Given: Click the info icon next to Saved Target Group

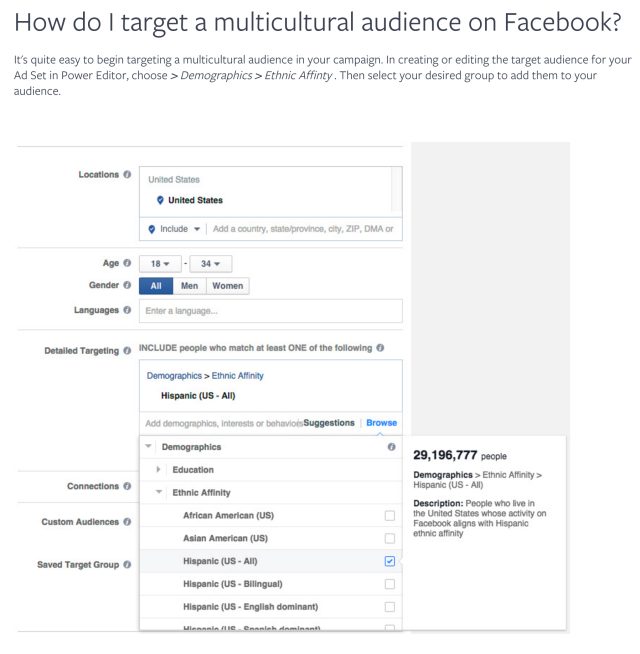Looking at the screenshot, I should [127, 564].
